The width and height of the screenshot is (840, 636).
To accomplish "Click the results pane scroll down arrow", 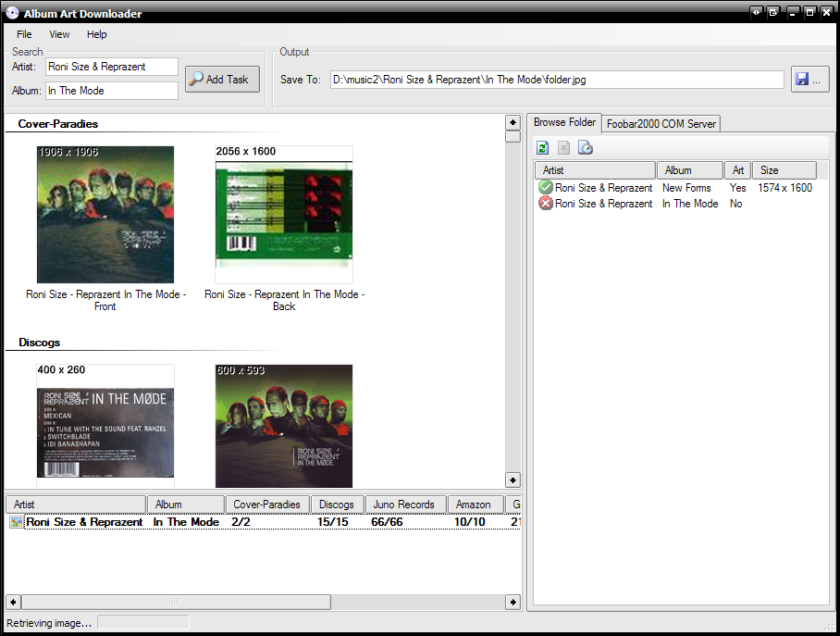I will click(513, 480).
